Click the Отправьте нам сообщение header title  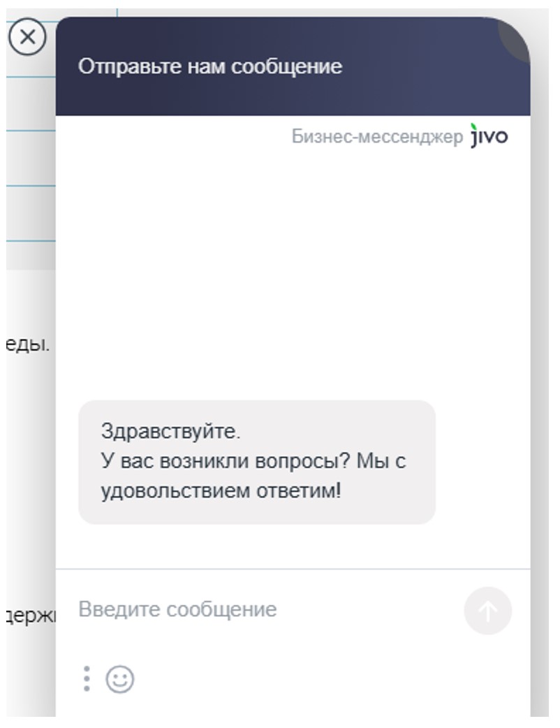(x=209, y=67)
